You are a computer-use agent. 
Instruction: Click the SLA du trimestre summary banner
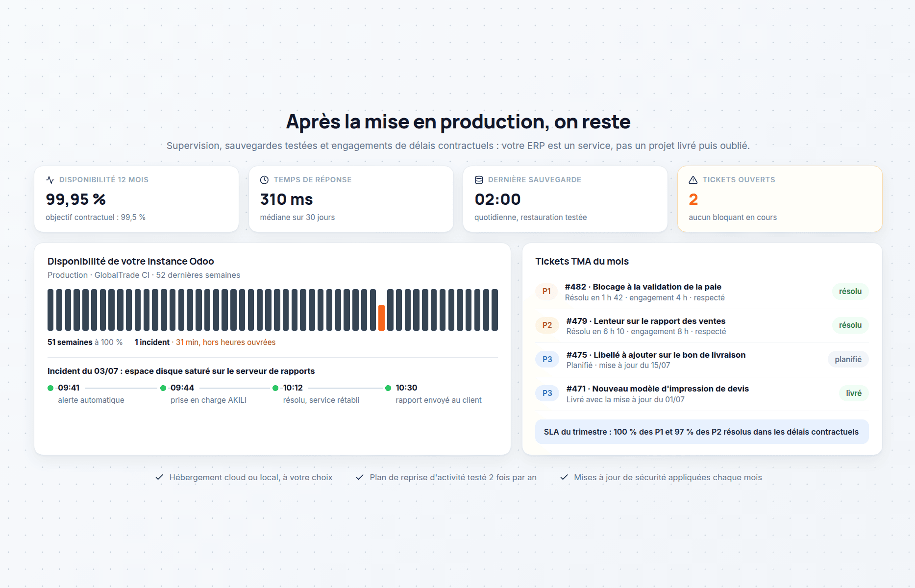pos(702,432)
